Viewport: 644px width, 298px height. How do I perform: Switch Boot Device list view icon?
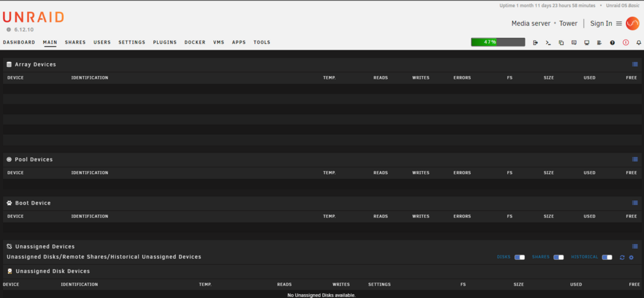coord(635,203)
